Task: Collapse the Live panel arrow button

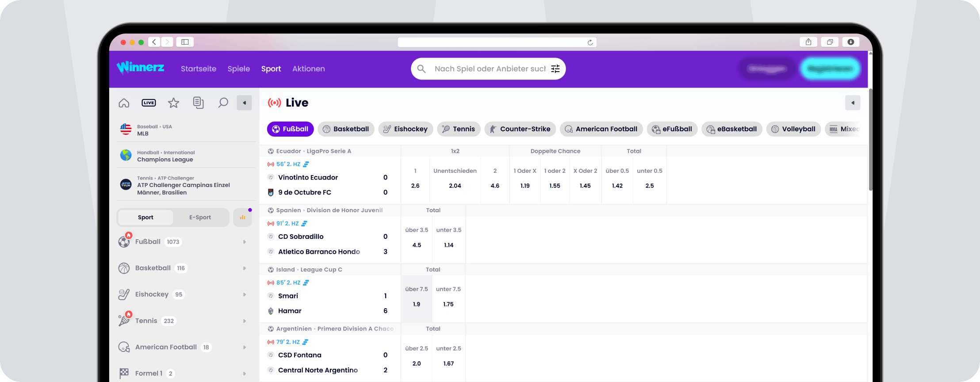Action: tap(853, 103)
